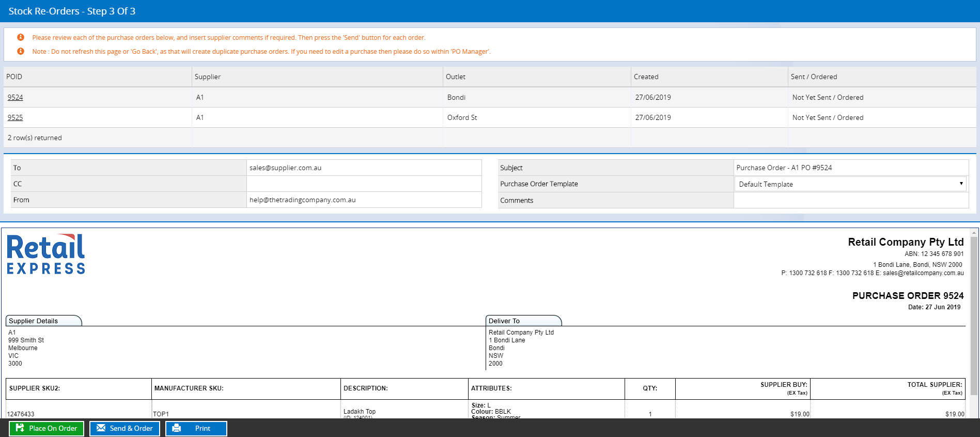
Task: Click the Deliver To tab heading
Action: coord(523,321)
